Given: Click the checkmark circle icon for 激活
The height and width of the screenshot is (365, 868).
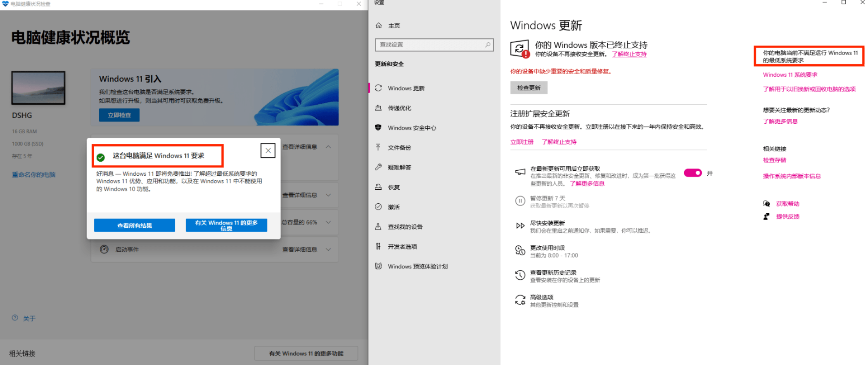Looking at the screenshot, I should (378, 207).
